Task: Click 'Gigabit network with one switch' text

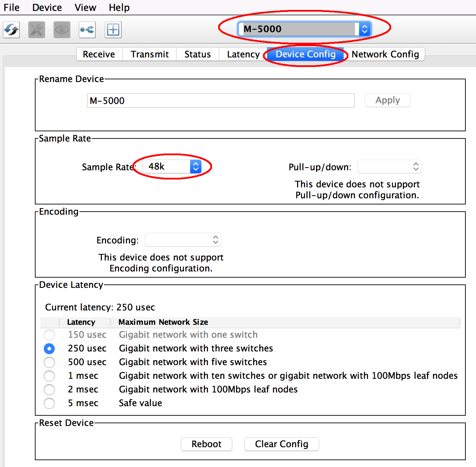Action: [188, 335]
